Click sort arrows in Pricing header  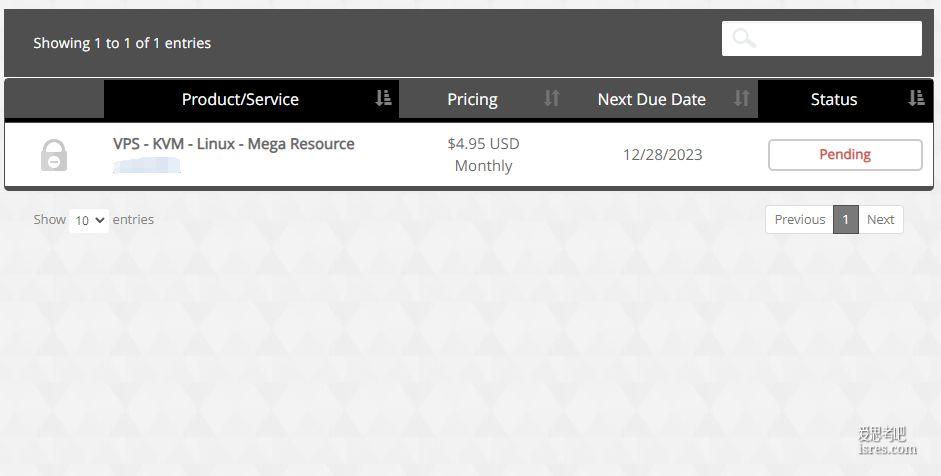tap(552, 98)
